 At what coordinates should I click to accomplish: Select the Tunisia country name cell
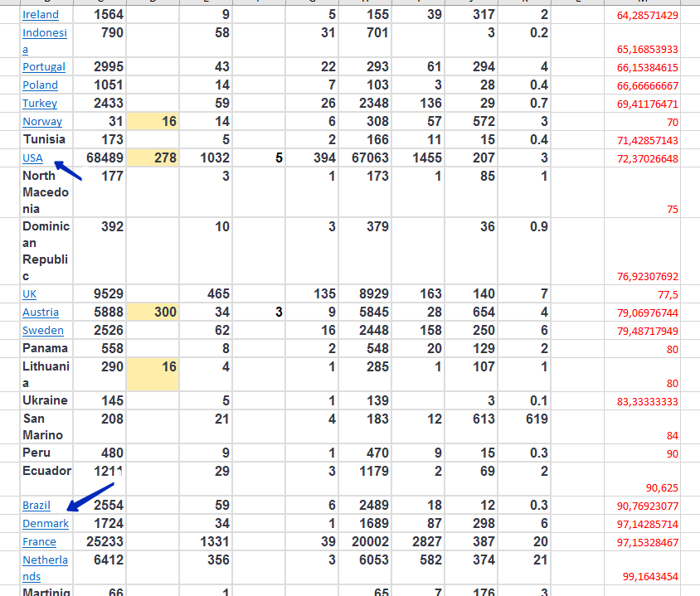[x=44, y=139]
